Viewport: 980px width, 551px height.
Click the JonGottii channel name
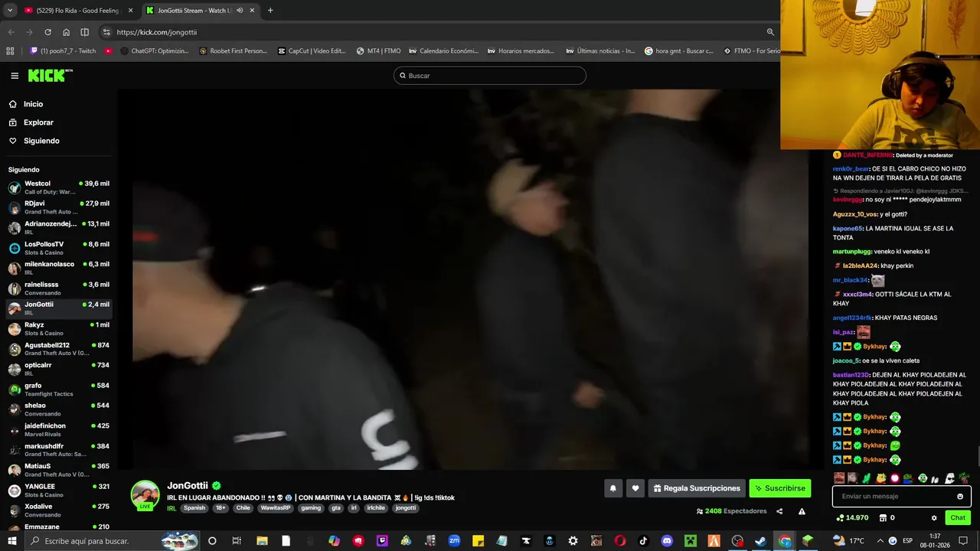click(x=188, y=485)
